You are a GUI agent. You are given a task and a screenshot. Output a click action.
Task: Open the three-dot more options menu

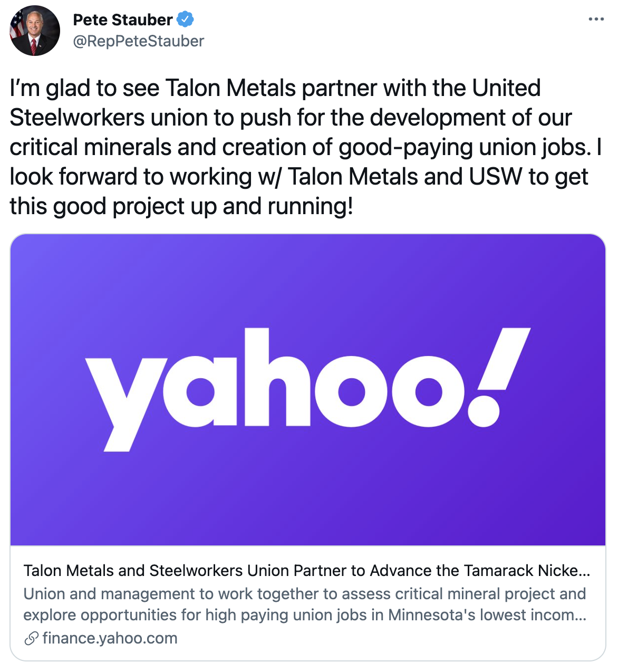point(596,20)
